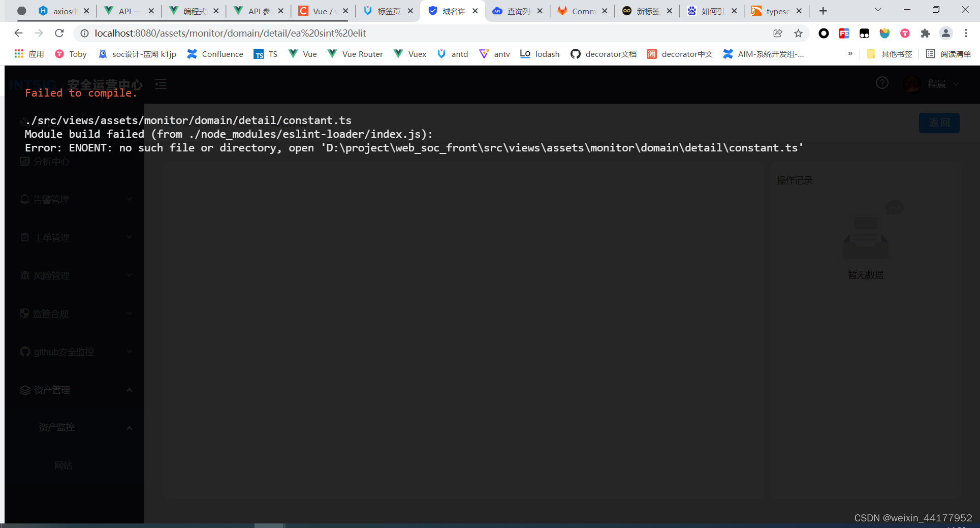
Task: Open the Toby bookmark
Action: coord(71,54)
